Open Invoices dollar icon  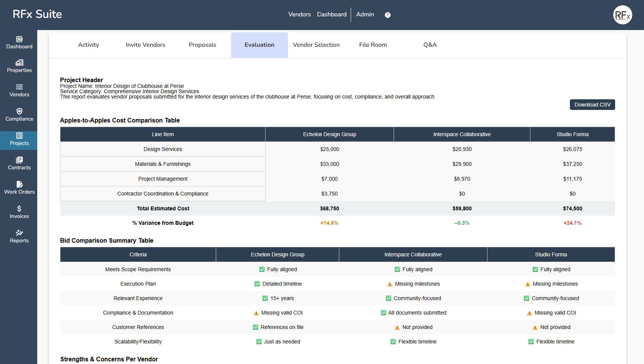tap(19, 209)
